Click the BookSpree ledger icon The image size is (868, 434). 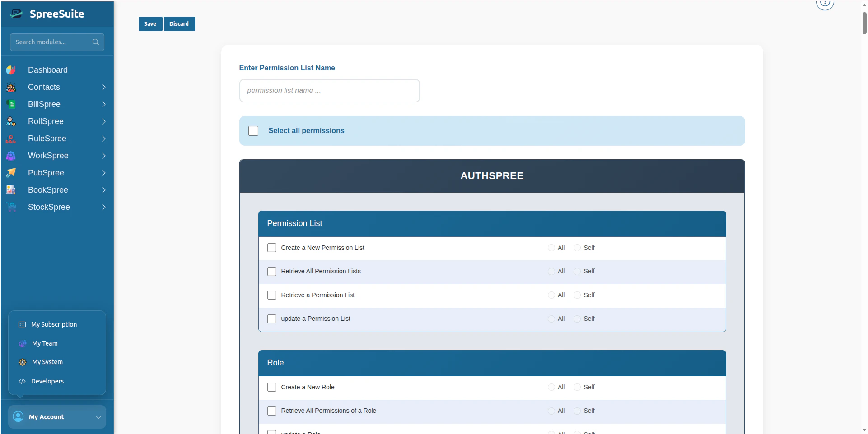(x=11, y=190)
